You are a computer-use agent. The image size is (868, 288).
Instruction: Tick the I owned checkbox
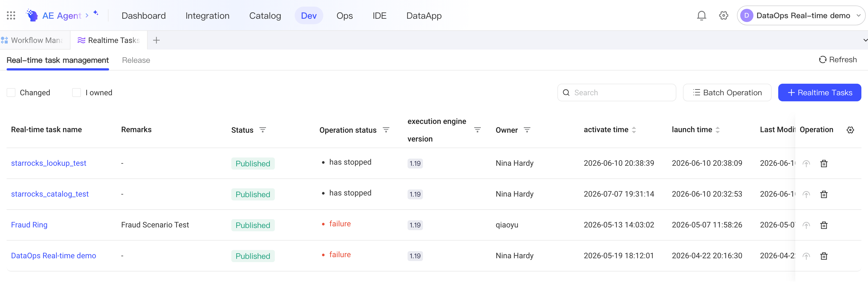pyautogui.click(x=77, y=93)
